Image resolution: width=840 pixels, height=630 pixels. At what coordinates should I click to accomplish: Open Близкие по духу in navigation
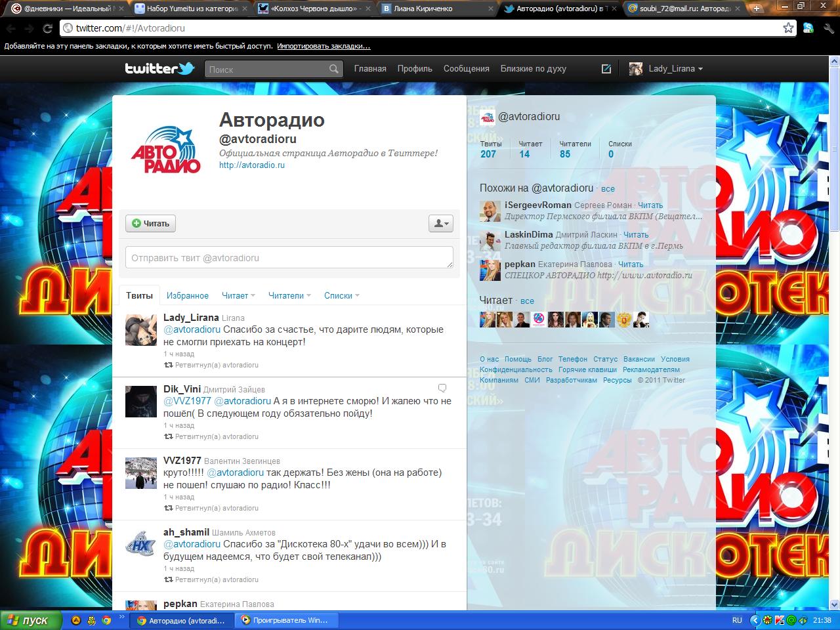(x=534, y=68)
